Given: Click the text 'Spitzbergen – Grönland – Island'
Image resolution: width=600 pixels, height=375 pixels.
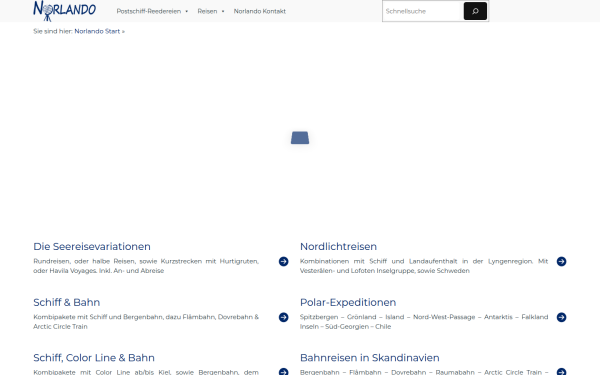Looking at the screenshot, I should [x=352, y=317].
